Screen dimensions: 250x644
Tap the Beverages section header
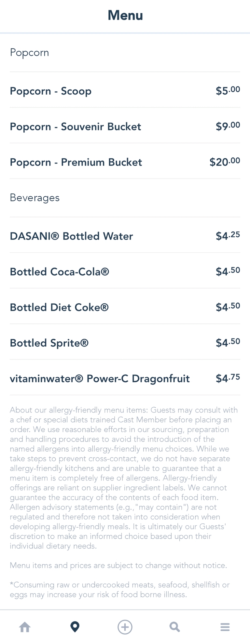(35, 198)
